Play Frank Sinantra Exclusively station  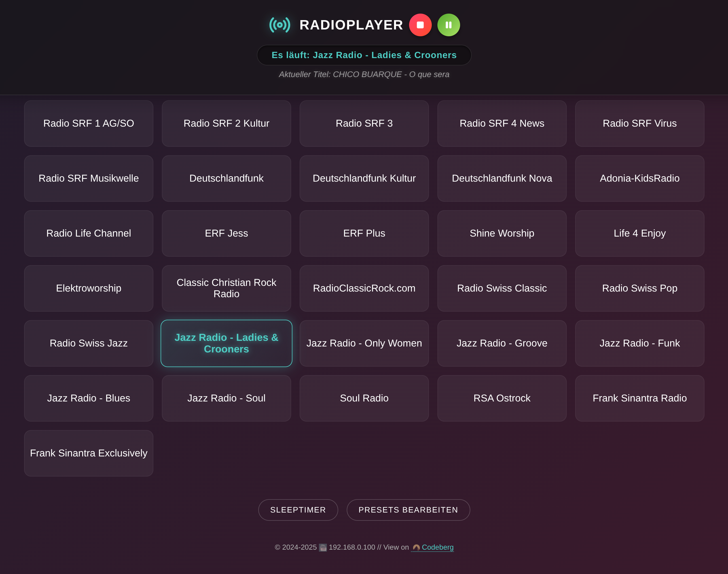88,453
